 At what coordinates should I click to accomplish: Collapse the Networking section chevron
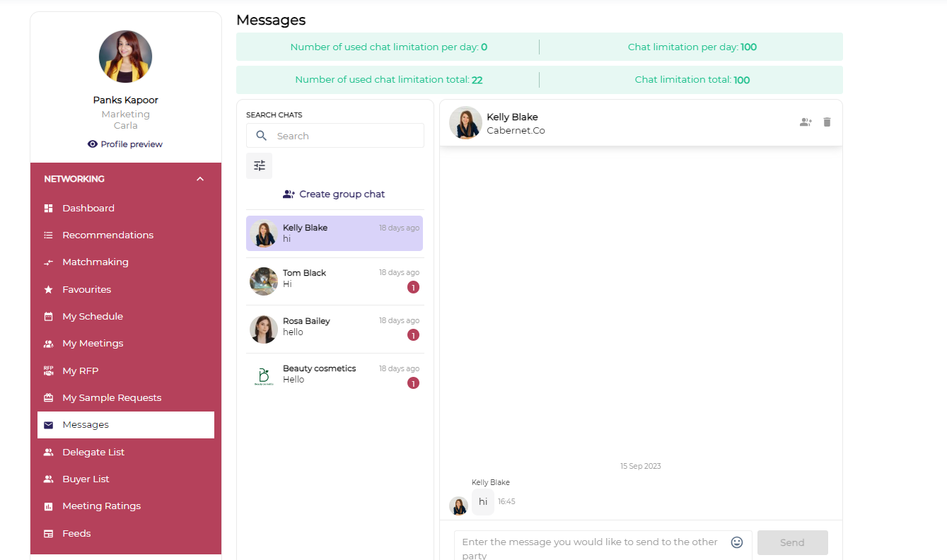(200, 179)
